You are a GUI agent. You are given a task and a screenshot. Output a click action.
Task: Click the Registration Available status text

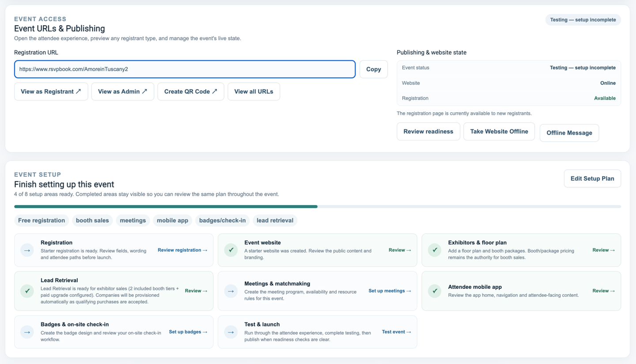click(605, 99)
